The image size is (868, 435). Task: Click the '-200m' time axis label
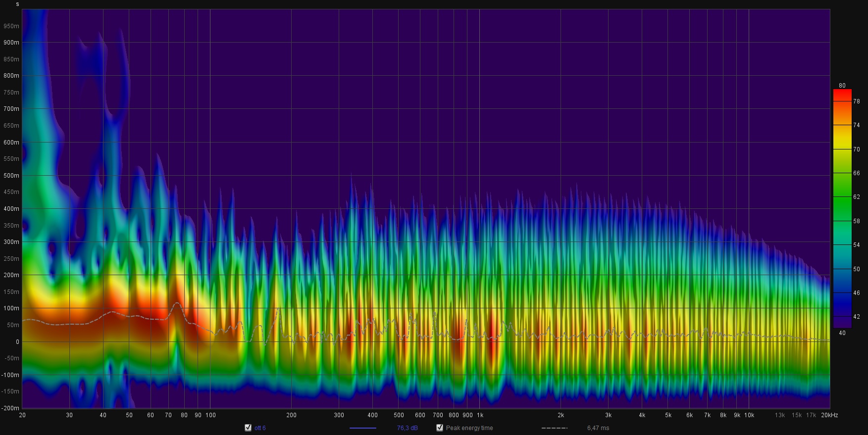tap(10, 408)
